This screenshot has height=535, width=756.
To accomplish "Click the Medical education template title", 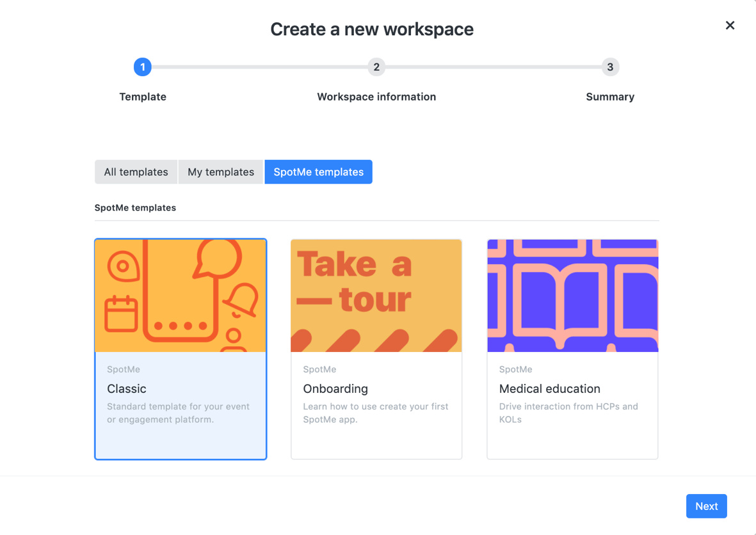I will coord(550,388).
